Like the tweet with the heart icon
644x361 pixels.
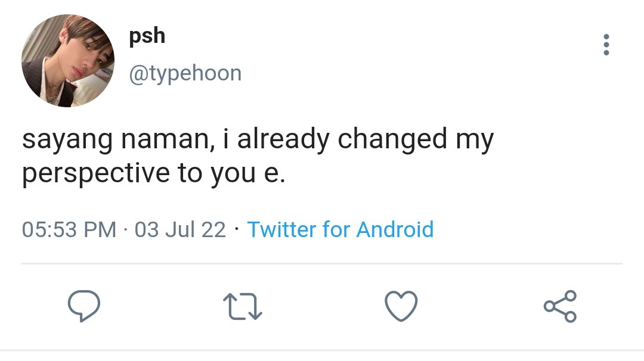401,306
